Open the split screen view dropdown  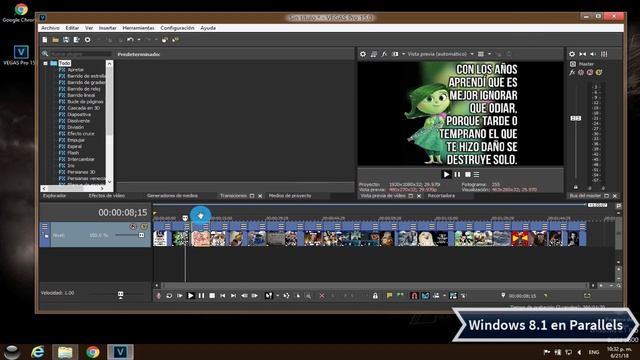tap(403, 54)
